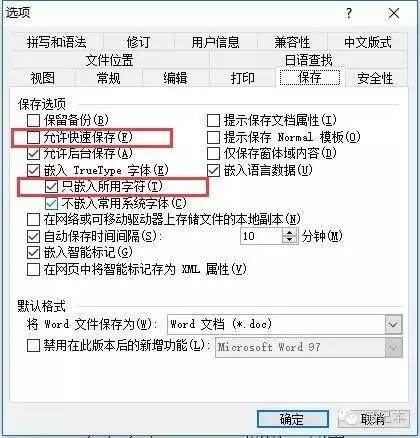Switch to the 安全性 tab
The width and height of the screenshot is (420, 438).
point(375,78)
